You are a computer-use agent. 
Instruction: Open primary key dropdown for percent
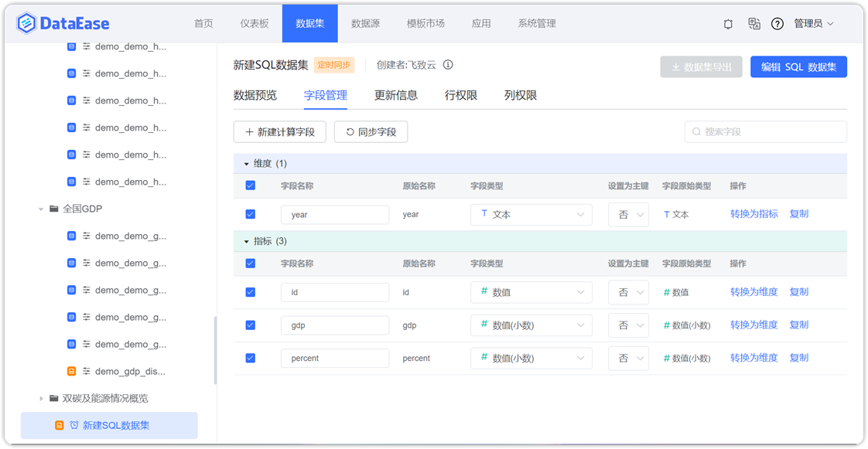(628, 359)
